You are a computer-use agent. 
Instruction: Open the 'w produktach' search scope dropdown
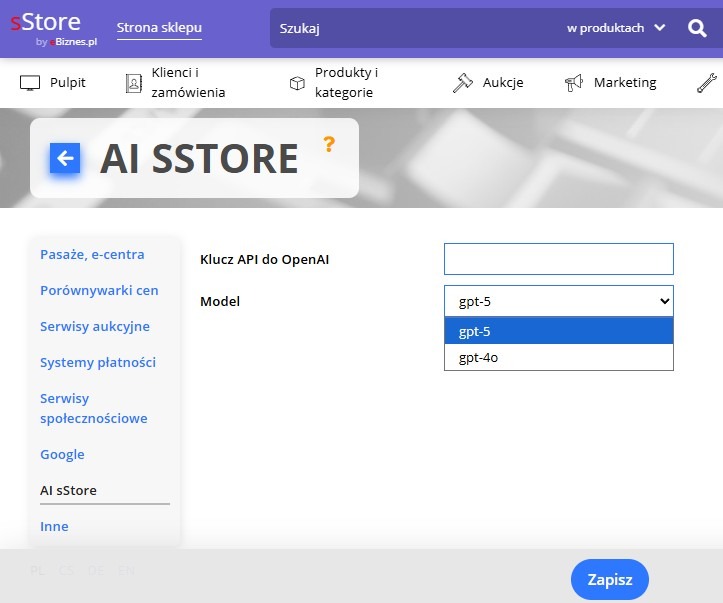(x=615, y=28)
